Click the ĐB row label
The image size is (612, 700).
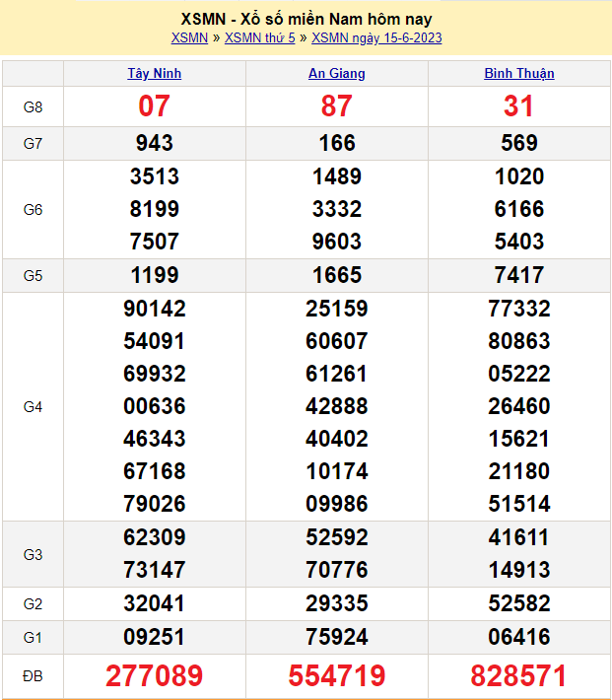point(33,675)
